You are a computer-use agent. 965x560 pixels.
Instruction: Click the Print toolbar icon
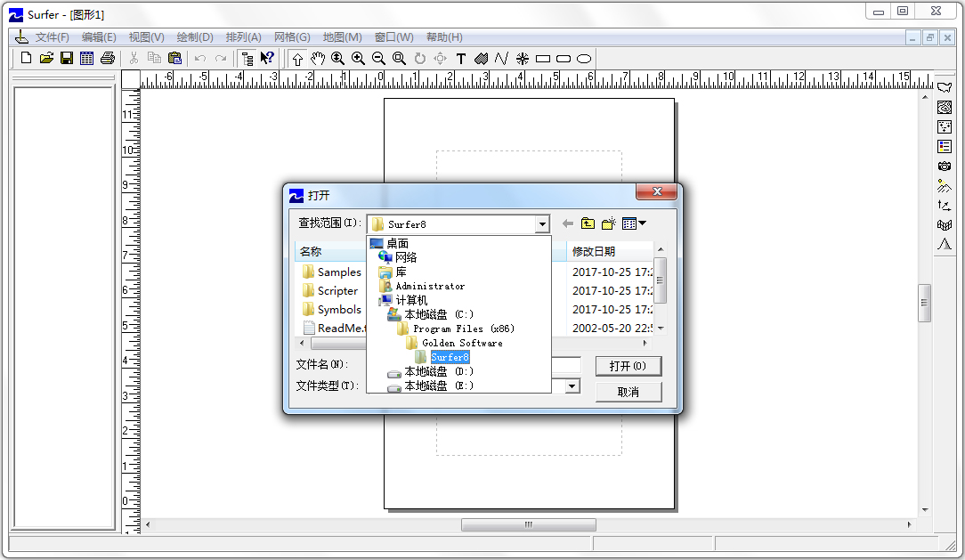tap(108, 59)
